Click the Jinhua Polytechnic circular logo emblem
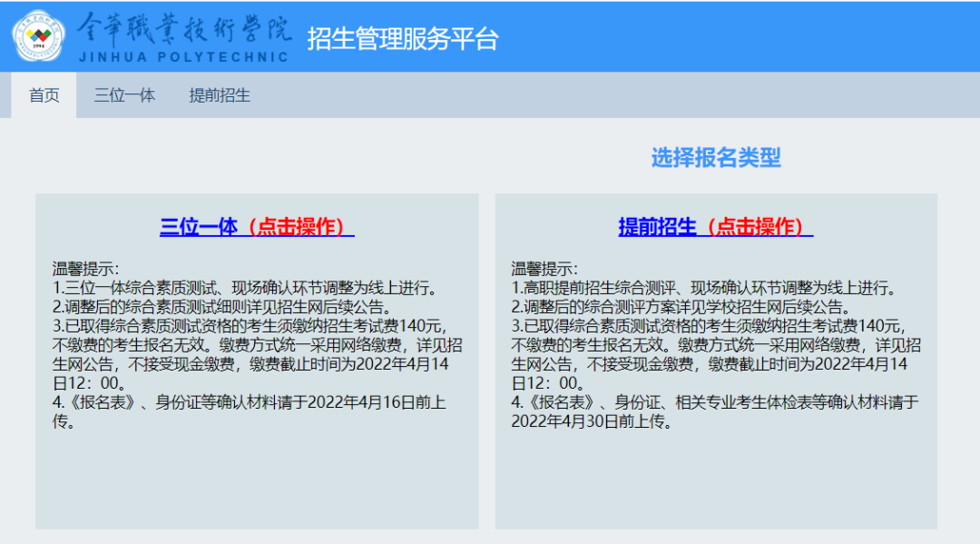The width and height of the screenshot is (980, 544). coord(38,36)
